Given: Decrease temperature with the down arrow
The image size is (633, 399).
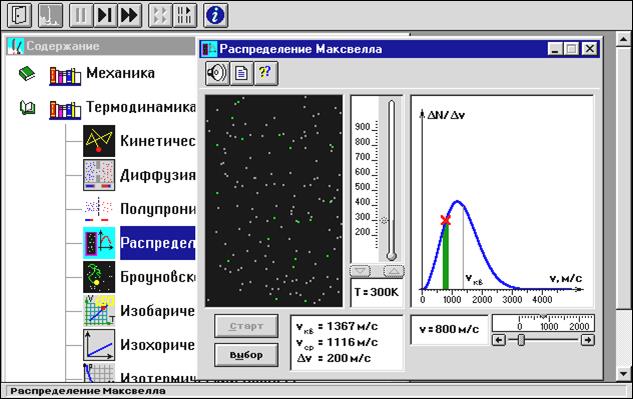Looking at the screenshot, I should tap(360, 271).
